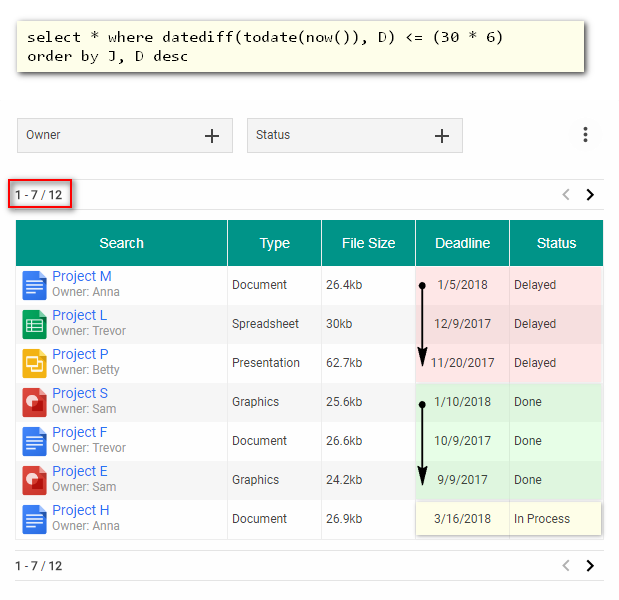
Task: Open the three-dot more options menu
Action: pyautogui.click(x=585, y=135)
